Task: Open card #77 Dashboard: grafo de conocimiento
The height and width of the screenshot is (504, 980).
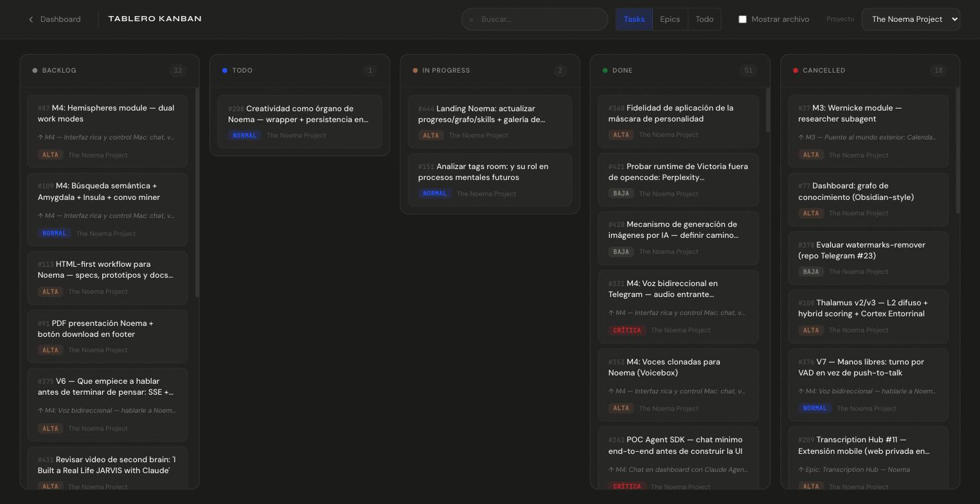Action: pyautogui.click(x=868, y=200)
